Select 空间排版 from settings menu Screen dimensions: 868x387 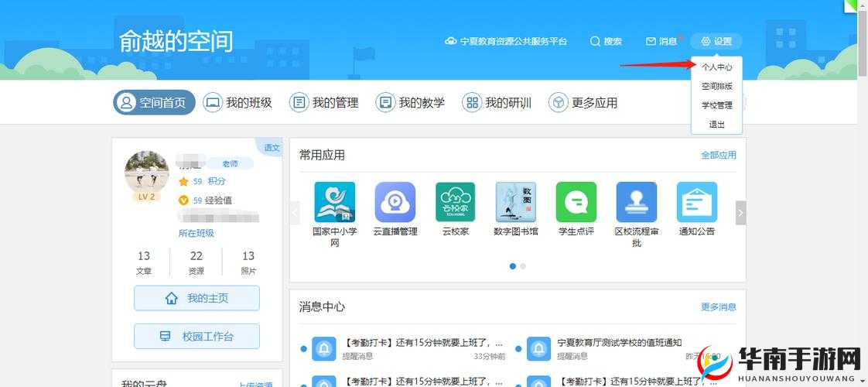tap(717, 87)
